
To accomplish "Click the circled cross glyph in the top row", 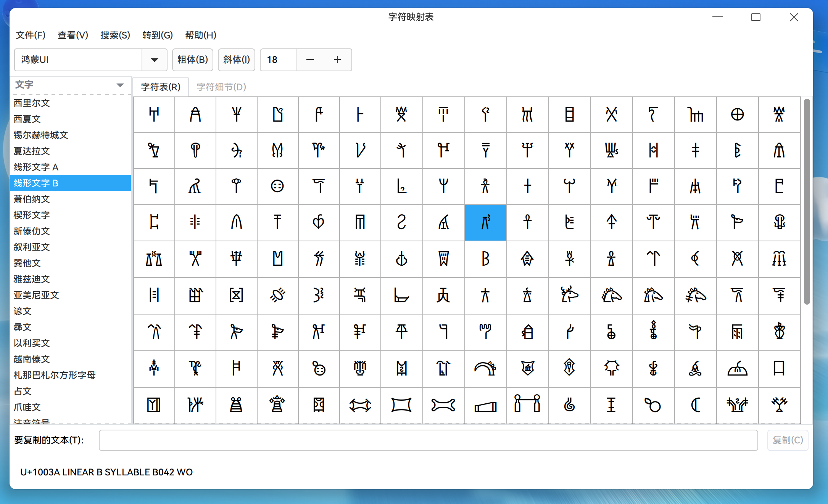I will [737, 114].
